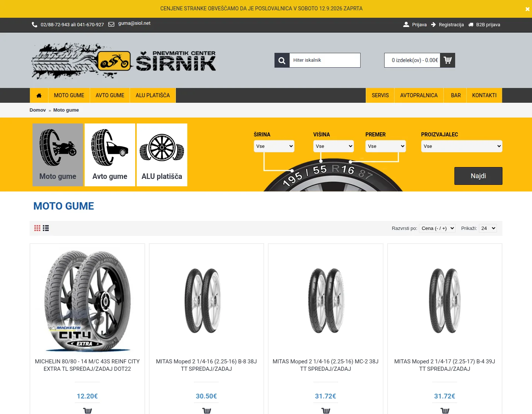This screenshot has width=532, height=414.
Task: Select the Avto gume category tile
Action: pyautogui.click(x=110, y=155)
